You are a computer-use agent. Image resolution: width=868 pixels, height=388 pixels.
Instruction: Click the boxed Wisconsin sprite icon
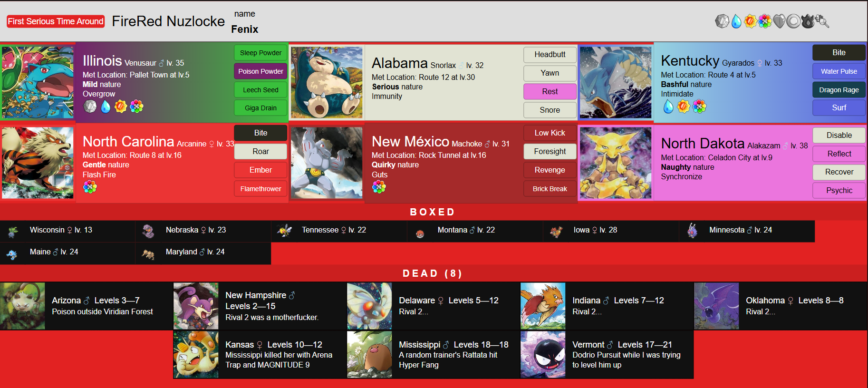coord(13,232)
